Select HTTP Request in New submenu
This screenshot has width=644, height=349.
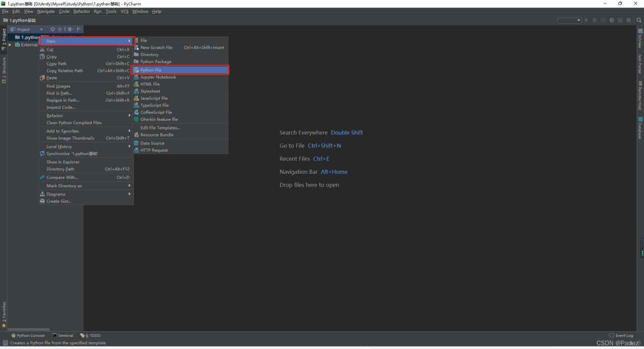pyautogui.click(x=180, y=150)
